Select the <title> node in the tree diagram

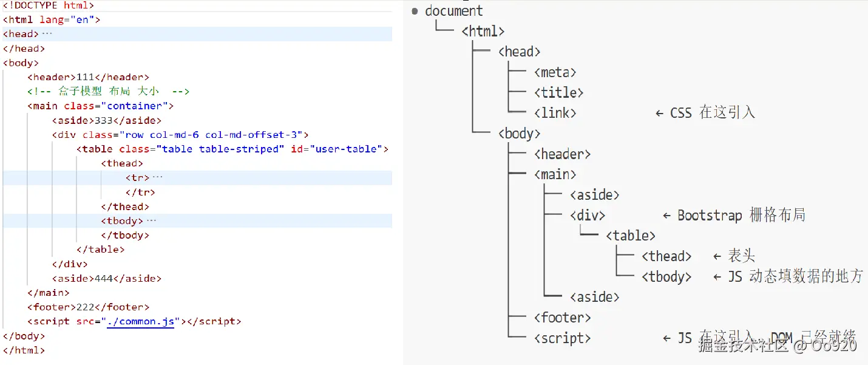coord(559,92)
